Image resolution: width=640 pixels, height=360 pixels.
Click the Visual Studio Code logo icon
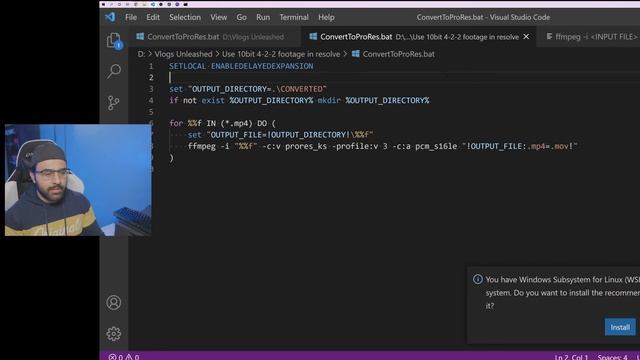(x=110, y=17)
